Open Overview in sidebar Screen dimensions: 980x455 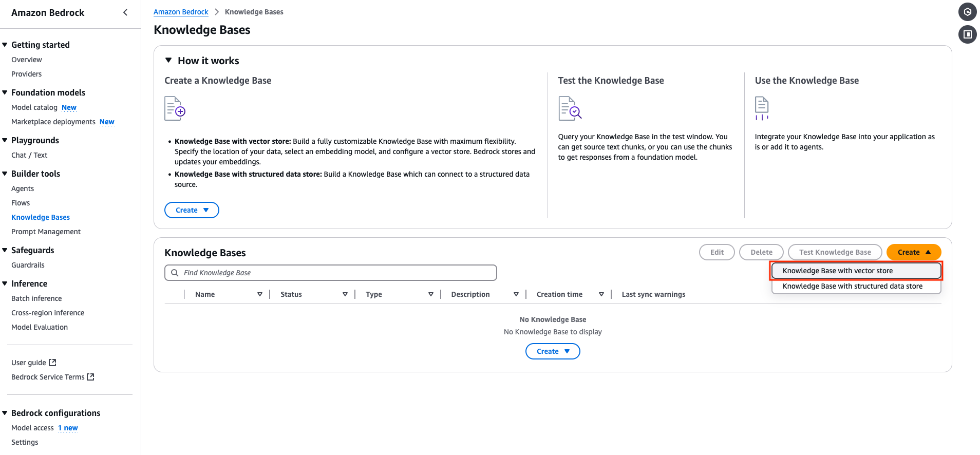point(27,60)
